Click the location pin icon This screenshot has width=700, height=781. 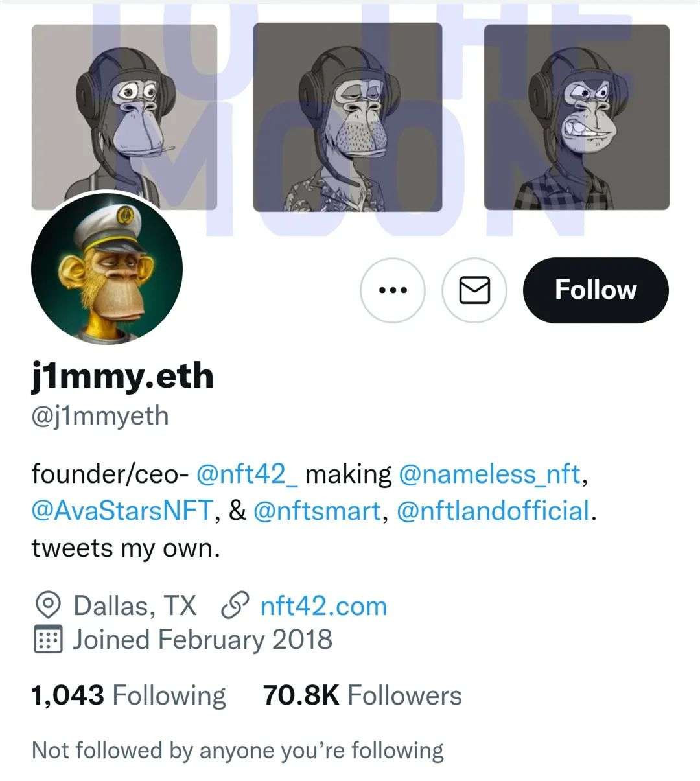point(47,606)
